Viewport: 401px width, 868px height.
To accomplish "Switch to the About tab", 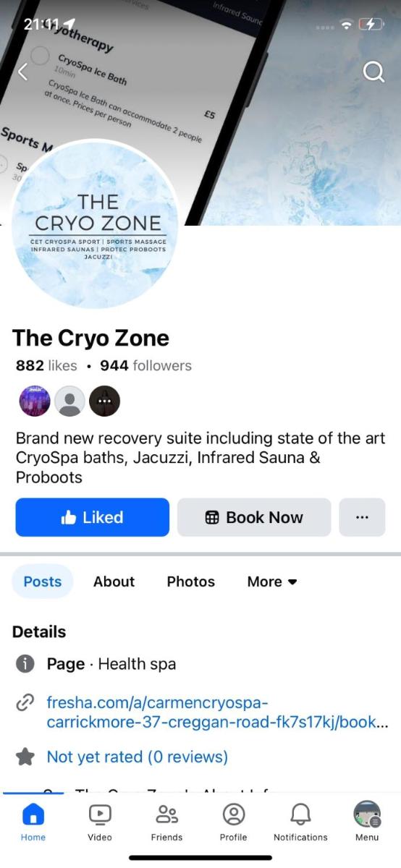I will [x=114, y=582].
